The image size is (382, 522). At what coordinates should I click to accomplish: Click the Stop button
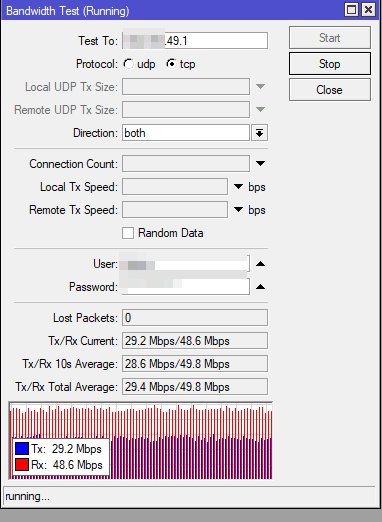pos(330,63)
